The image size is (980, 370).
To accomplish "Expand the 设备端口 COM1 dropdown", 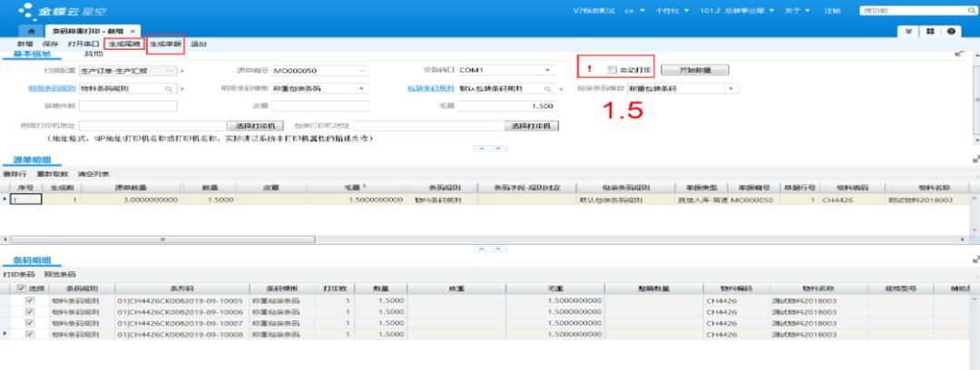I will click(547, 70).
